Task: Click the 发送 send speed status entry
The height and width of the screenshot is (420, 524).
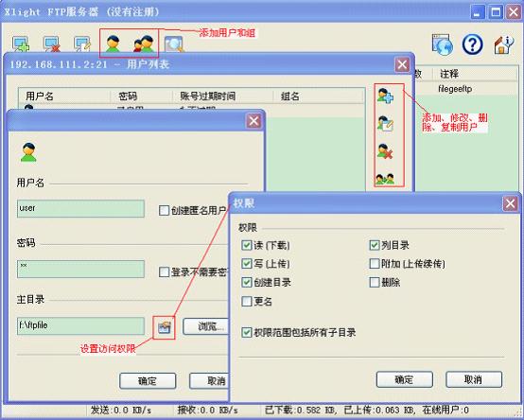Action: point(121,410)
